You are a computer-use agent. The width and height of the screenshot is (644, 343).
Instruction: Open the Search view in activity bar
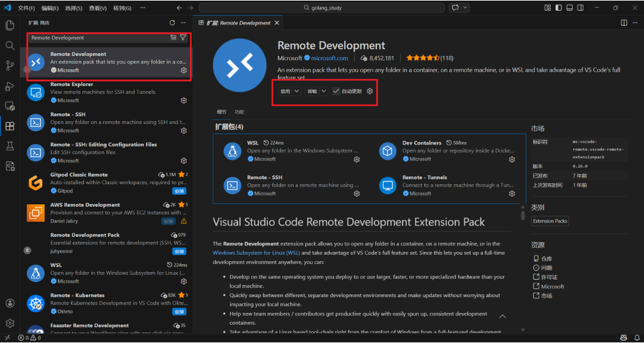[x=10, y=45]
